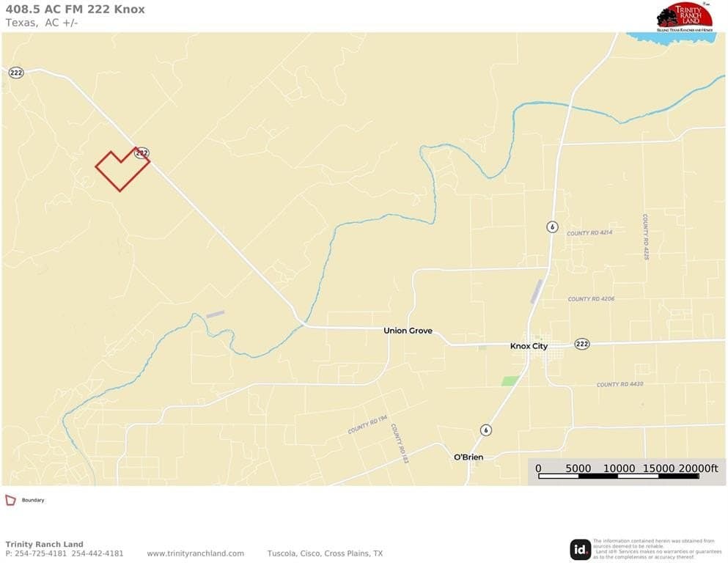This screenshot has height=563, width=728.
Task: Click the Highway 6 shield near County Rd 4214
Action: pos(551,227)
